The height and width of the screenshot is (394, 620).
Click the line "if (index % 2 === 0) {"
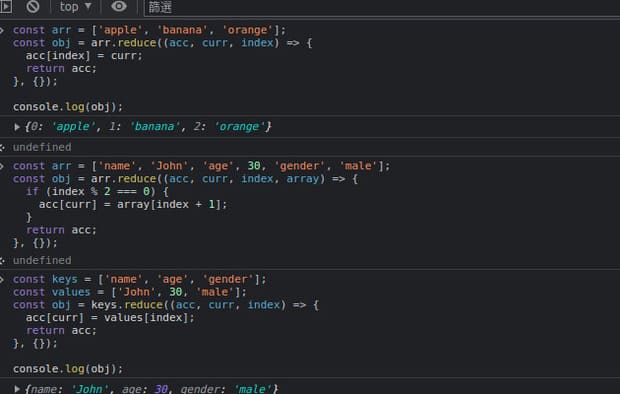point(97,191)
